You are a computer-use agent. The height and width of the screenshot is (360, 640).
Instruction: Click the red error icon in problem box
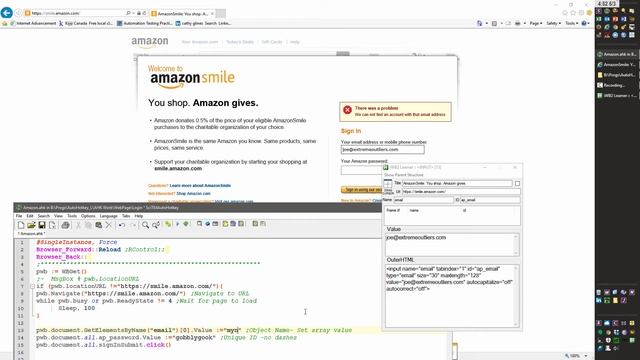point(347,110)
